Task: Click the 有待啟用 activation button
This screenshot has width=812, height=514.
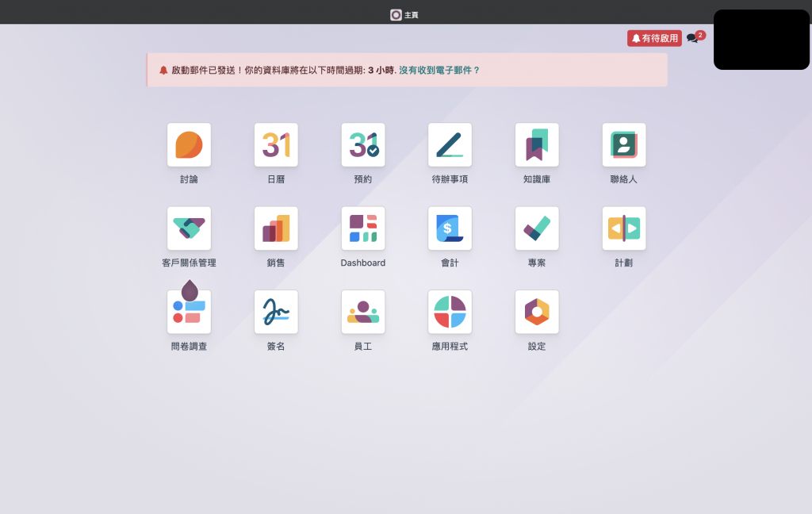Action: click(654, 38)
